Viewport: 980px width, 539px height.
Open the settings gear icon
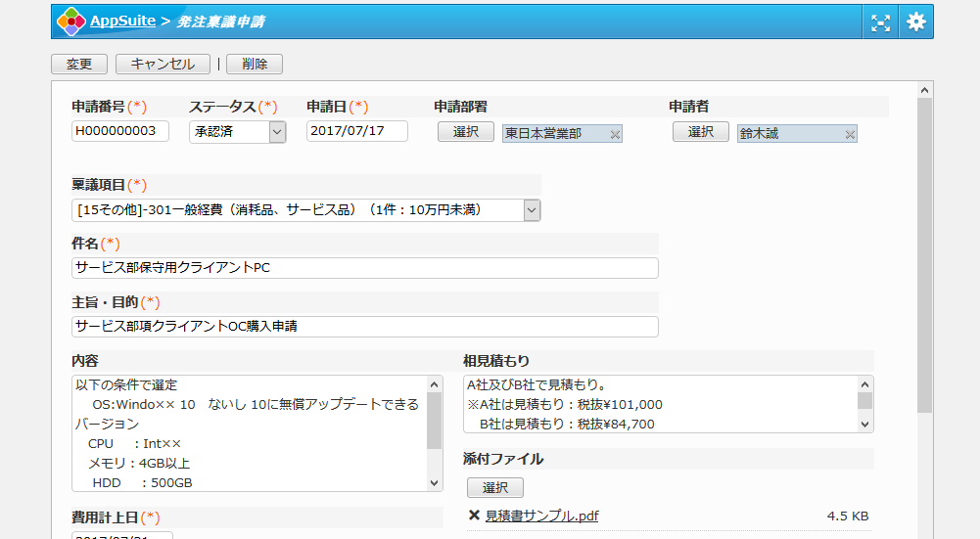915,22
